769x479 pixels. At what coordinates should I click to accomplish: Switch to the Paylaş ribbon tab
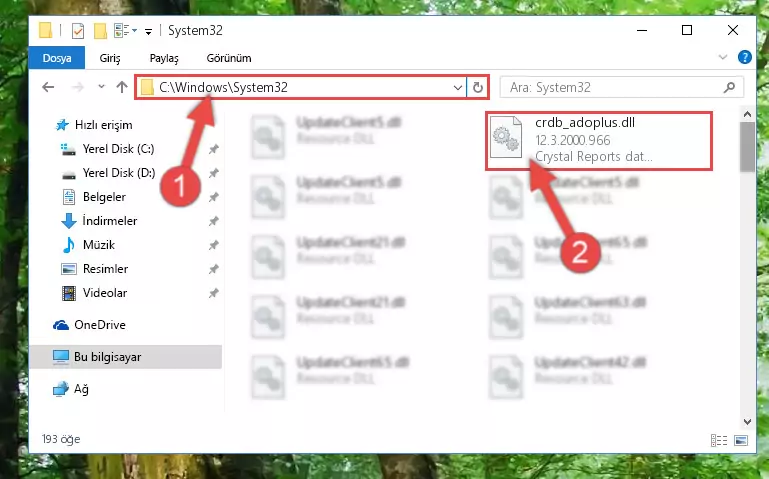pos(164,58)
